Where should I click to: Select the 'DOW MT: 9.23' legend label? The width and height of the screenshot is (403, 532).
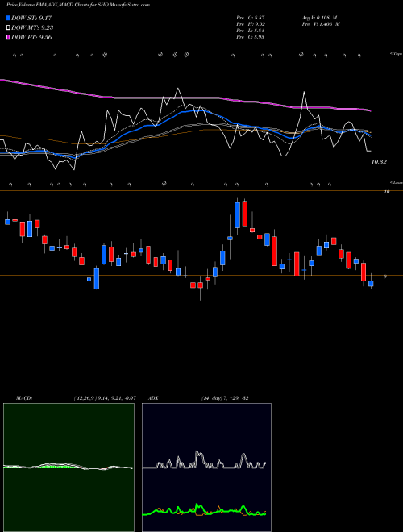coord(32,28)
